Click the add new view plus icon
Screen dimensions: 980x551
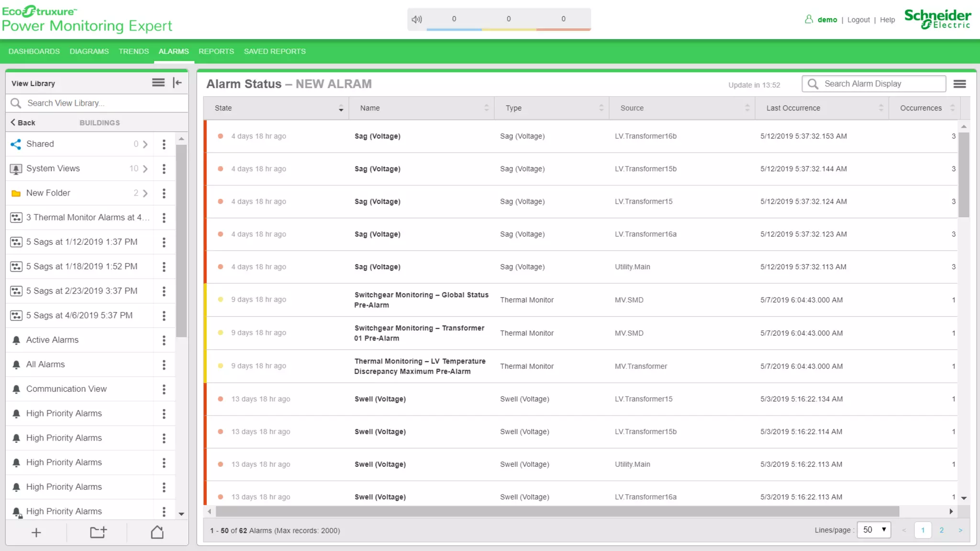(36, 532)
